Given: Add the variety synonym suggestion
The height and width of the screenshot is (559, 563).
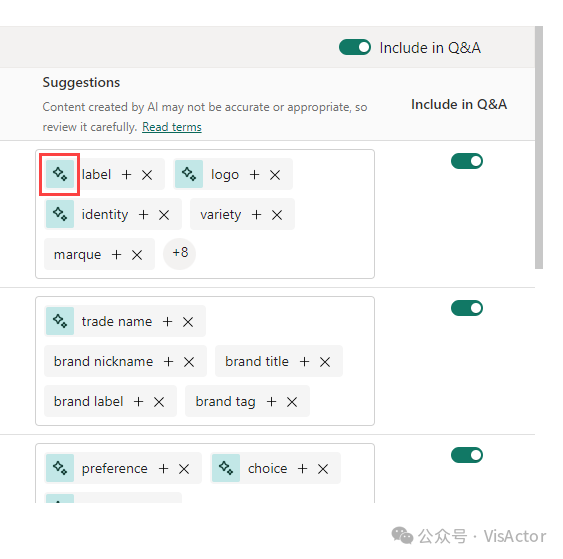Looking at the screenshot, I should (256, 215).
